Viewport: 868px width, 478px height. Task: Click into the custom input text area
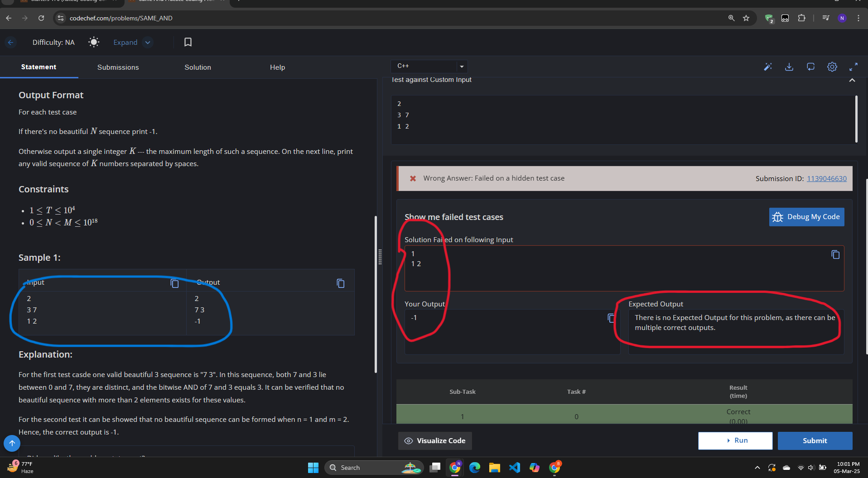[x=623, y=119]
